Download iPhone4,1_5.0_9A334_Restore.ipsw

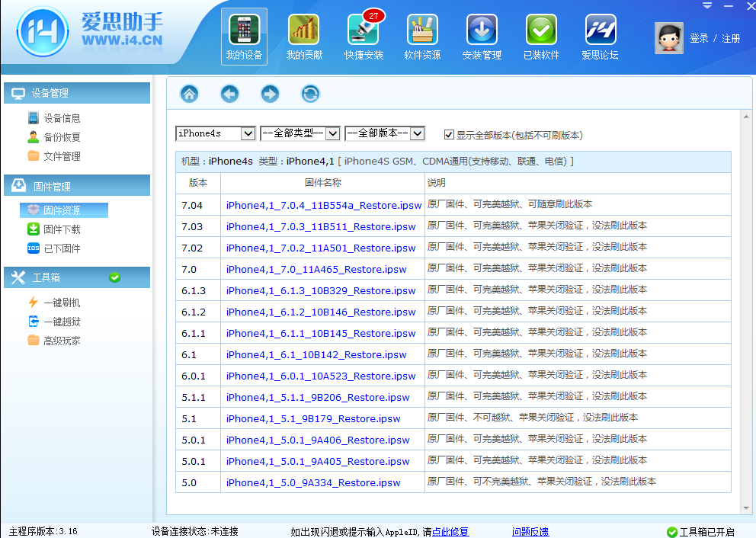(x=313, y=482)
